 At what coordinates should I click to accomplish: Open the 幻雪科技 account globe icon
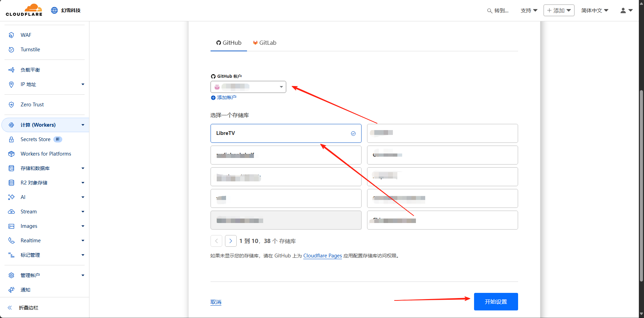[x=54, y=10]
